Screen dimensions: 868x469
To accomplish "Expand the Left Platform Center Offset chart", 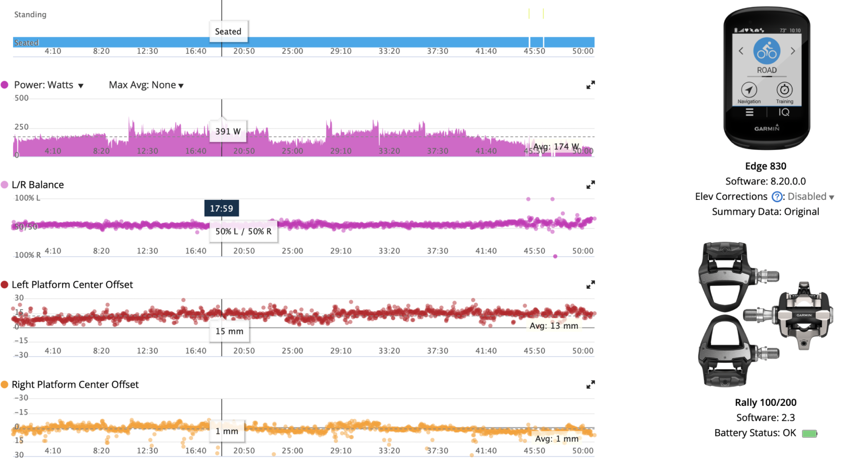I will tap(590, 285).
